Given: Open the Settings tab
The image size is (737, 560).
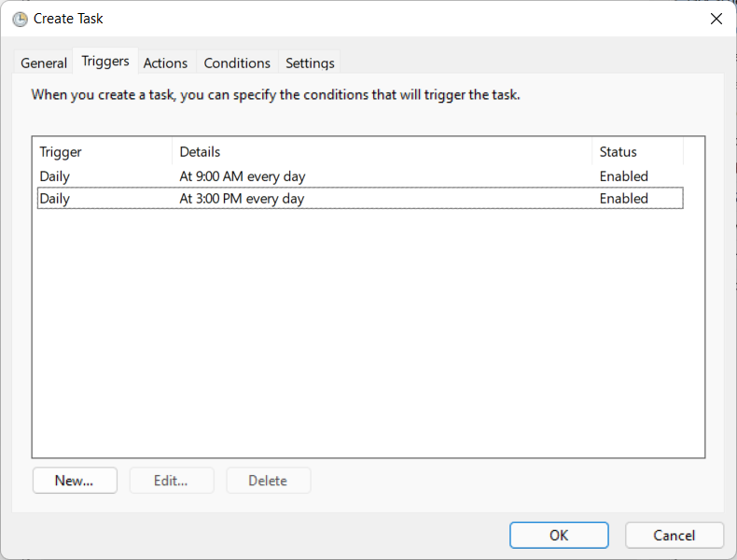Looking at the screenshot, I should coord(310,63).
